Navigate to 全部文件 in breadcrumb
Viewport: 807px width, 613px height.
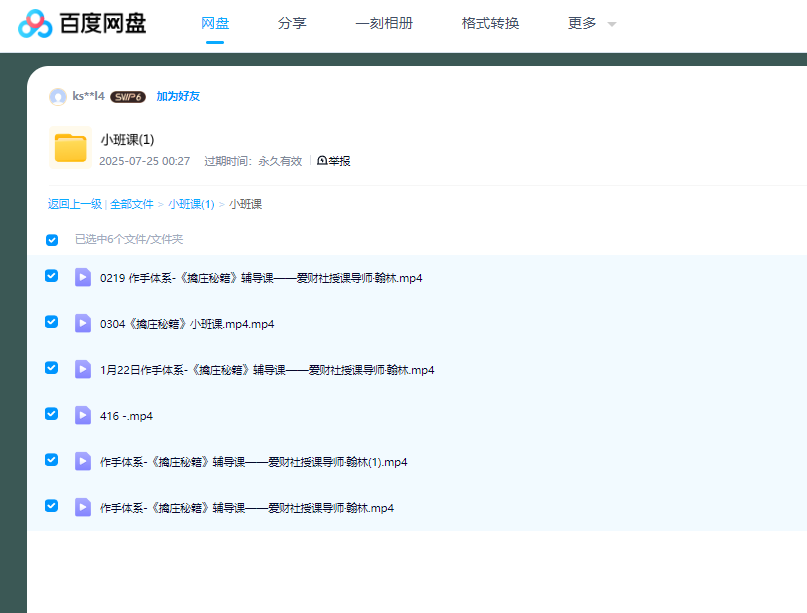point(132,204)
